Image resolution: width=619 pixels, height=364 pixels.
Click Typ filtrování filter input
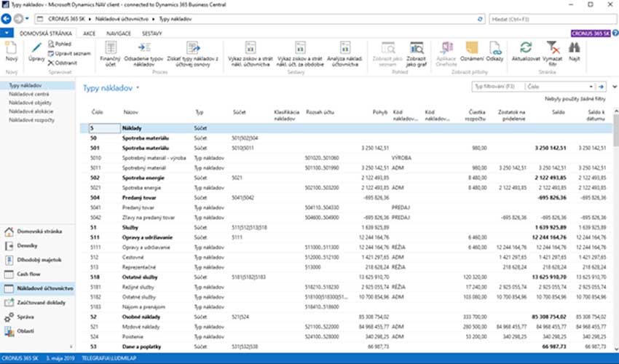(498, 87)
